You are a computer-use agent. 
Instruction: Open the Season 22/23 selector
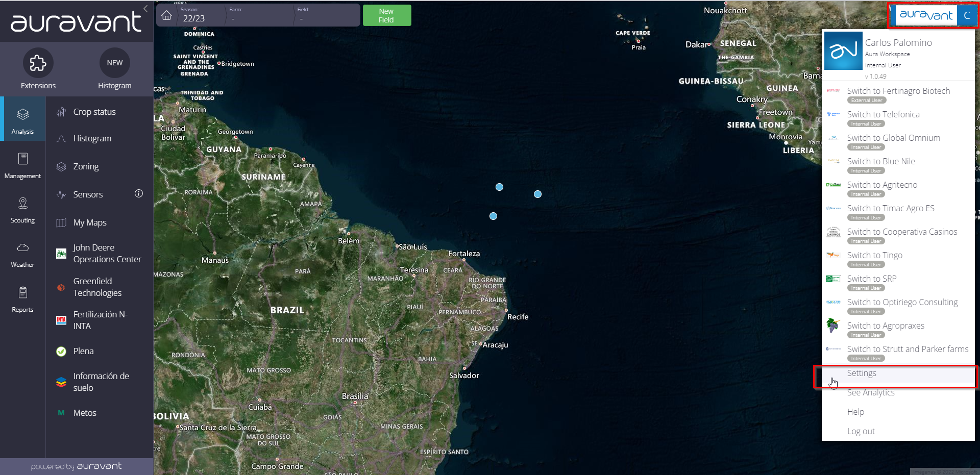pyautogui.click(x=201, y=15)
